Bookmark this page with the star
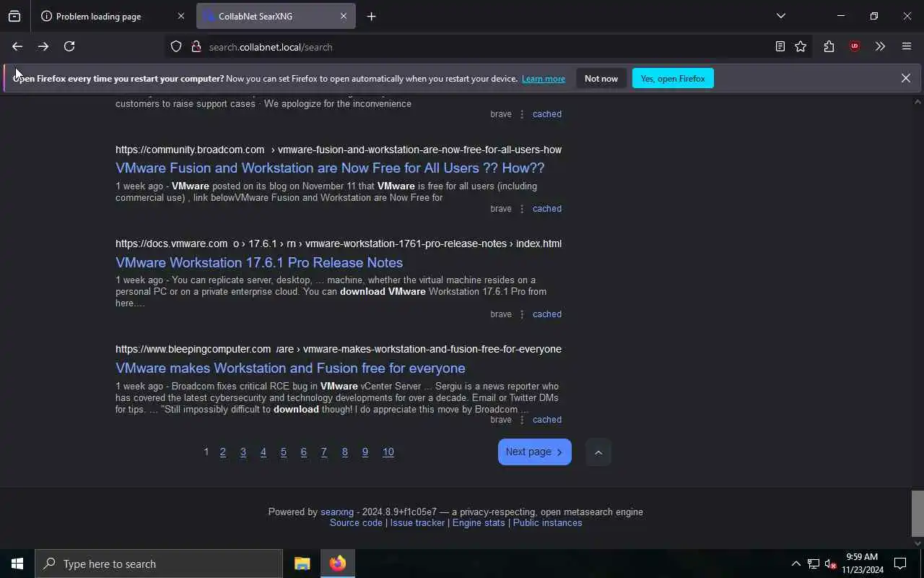The width and height of the screenshot is (924, 578). (801, 46)
